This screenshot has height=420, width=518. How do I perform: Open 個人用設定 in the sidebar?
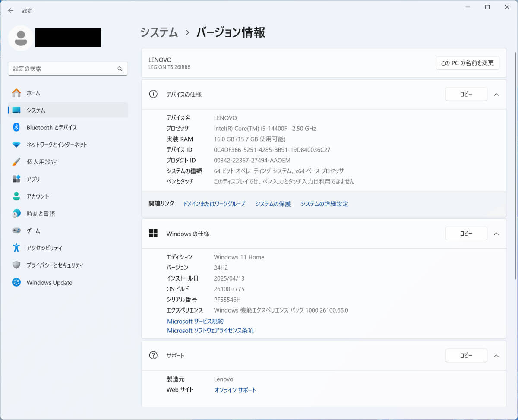[x=68, y=162]
